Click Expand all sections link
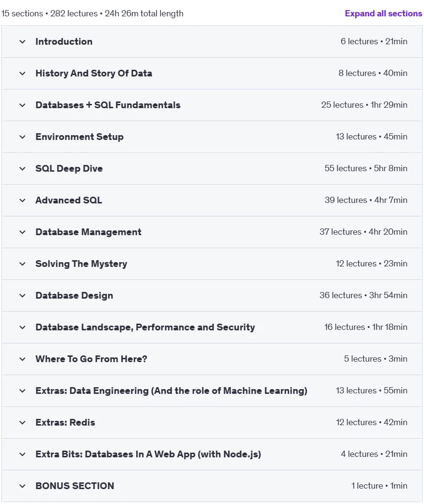Image resolution: width=424 pixels, height=504 pixels. click(x=383, y=13)
